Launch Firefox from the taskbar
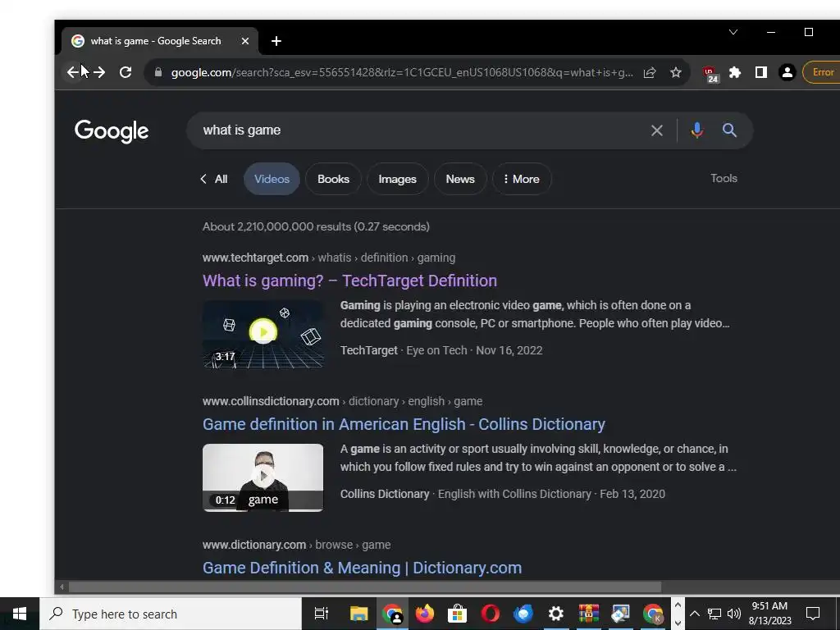 pyautogui.click(x=425, y=614)
